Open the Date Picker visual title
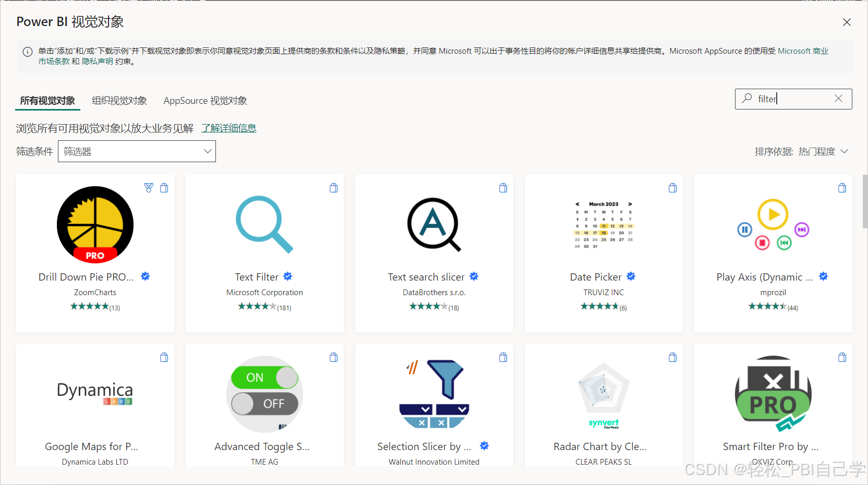The image size is (868, 485). point(596,277)
